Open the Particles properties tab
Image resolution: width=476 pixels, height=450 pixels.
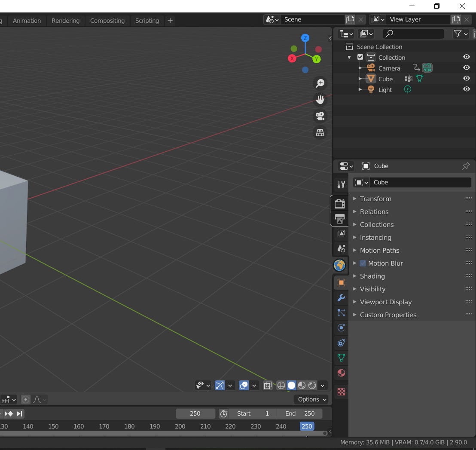[x=341, y=313]
